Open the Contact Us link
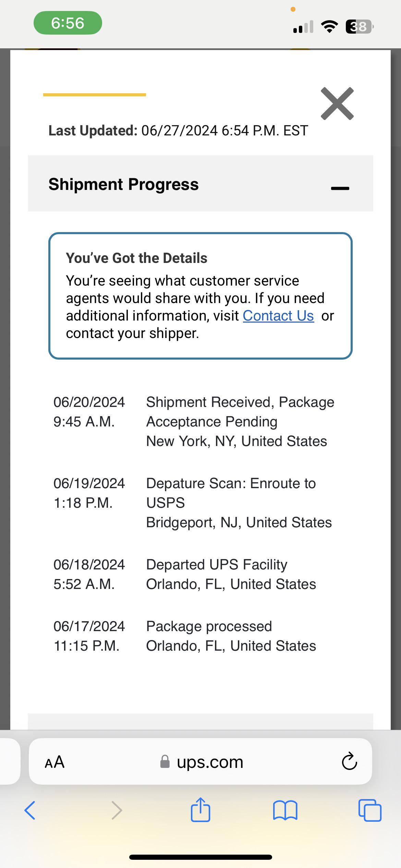Viewport: 401px width, 868px height. [x=278, y=316]
